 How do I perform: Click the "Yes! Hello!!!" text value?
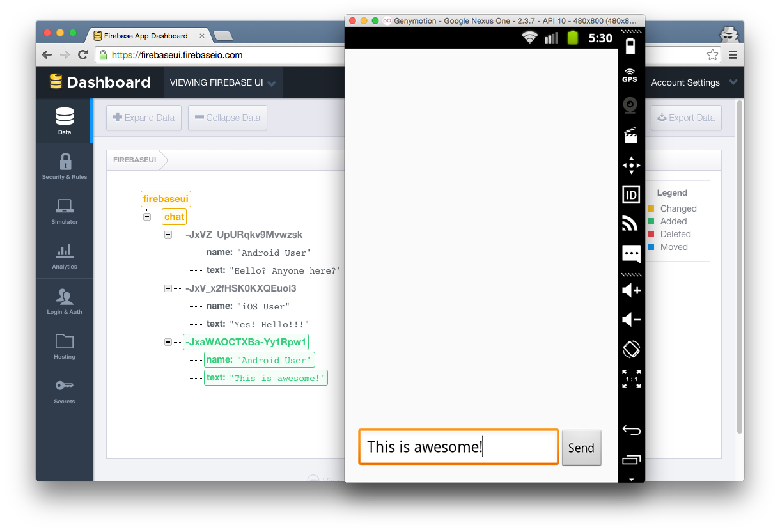[x=269, y=324]
